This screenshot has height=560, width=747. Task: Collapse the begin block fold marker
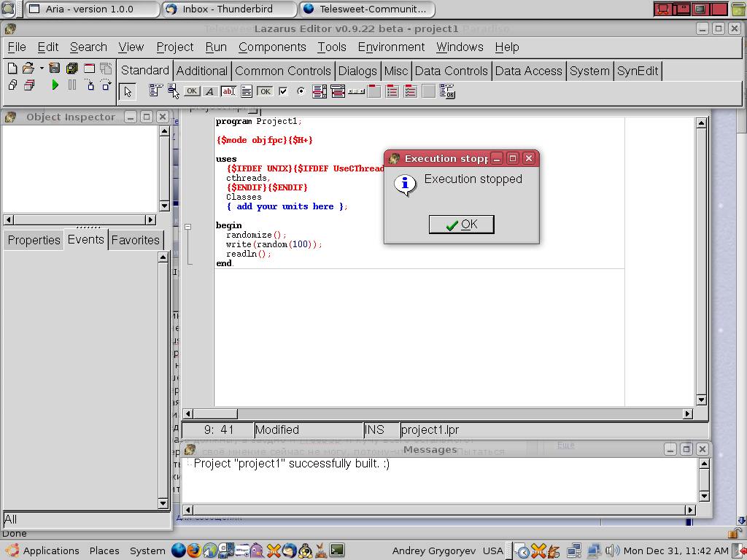tap(187, 227)
